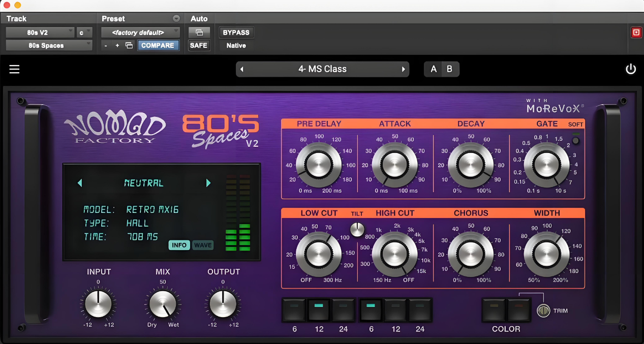This screenshot has height=344, width=644.
Task: Go to the previous plugin preset arrow
Action: (242, 69)
